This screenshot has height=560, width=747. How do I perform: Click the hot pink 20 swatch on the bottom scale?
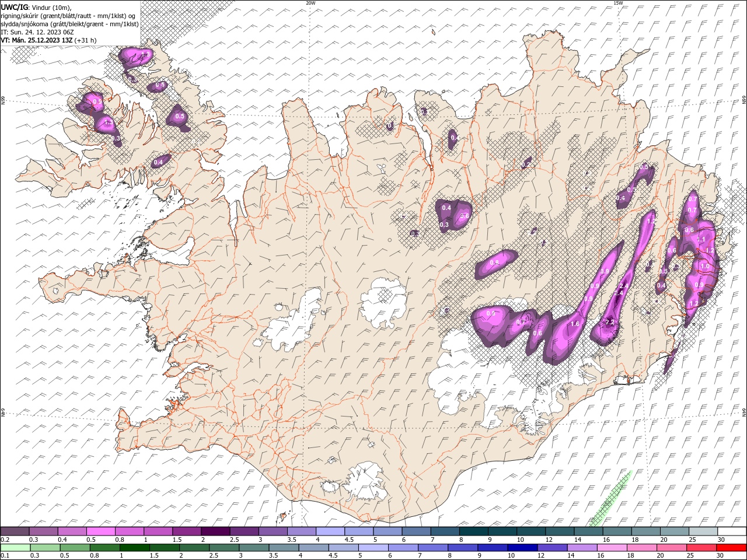(x=672, y=548)
